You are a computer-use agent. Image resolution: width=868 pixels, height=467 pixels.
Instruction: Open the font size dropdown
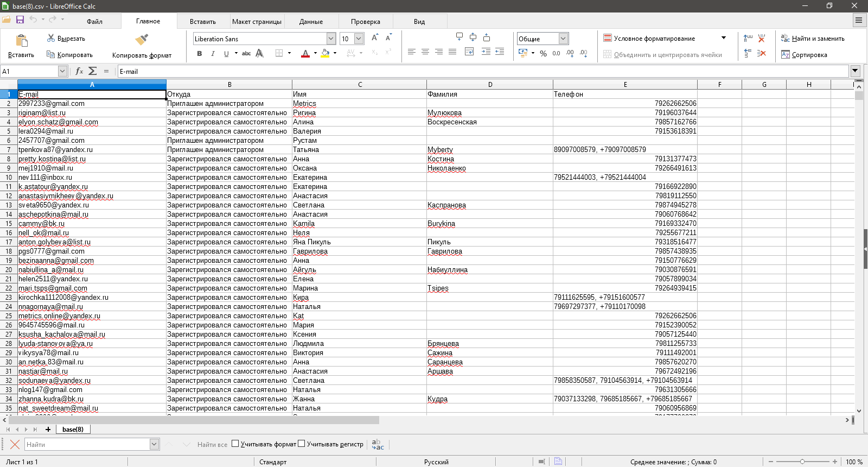pos(359,39)
